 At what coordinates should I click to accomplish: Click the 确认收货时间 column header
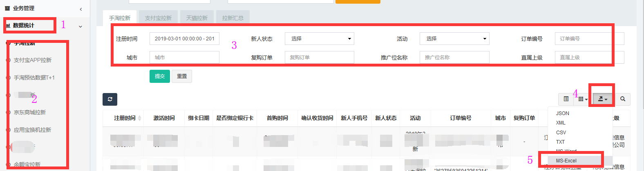coord(318,118)
